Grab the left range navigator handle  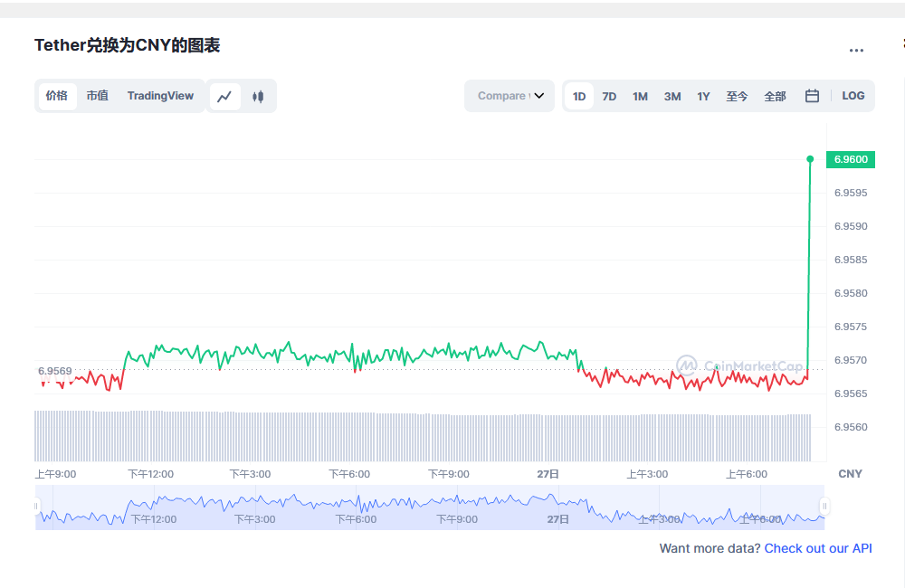(36, 507)
